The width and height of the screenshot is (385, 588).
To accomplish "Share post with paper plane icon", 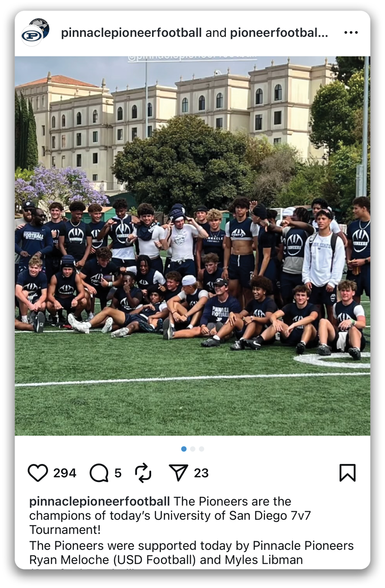I will pyautogui.click(x=178, y=473).
